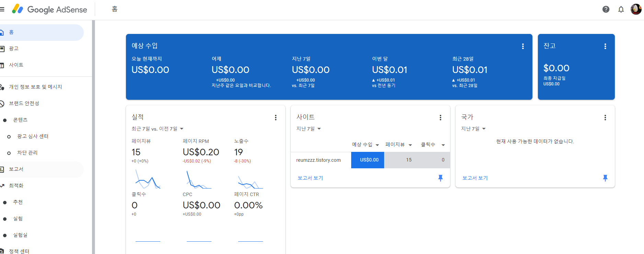The height and width of the screenshot is (254, 644).
Task: Click the 최적화 trend icon
Action: click(2, 186)
